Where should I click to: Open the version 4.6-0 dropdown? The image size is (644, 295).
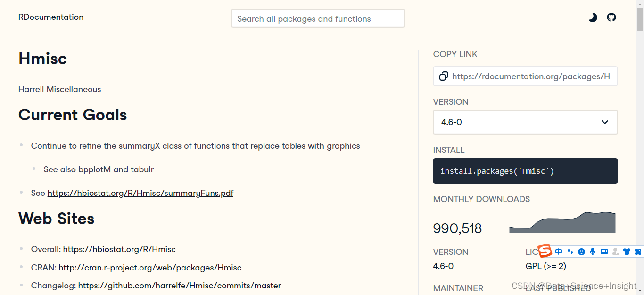(525, 122)
